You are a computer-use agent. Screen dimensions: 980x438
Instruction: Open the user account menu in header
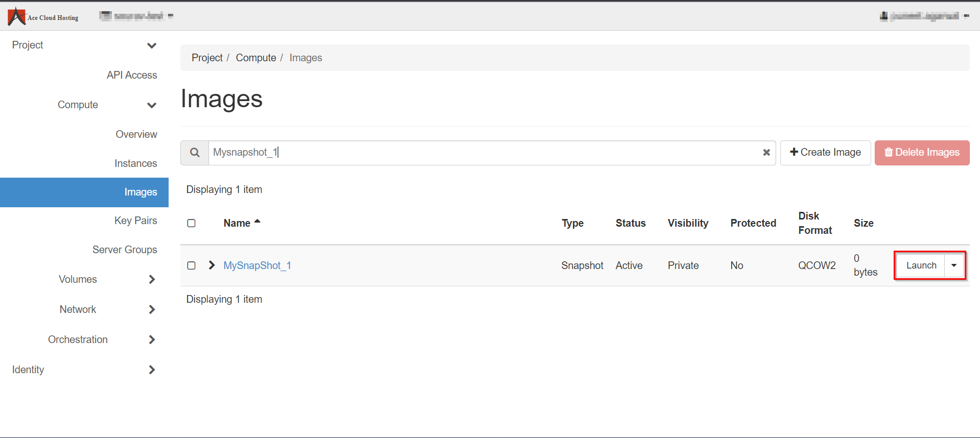coord(924,16)
